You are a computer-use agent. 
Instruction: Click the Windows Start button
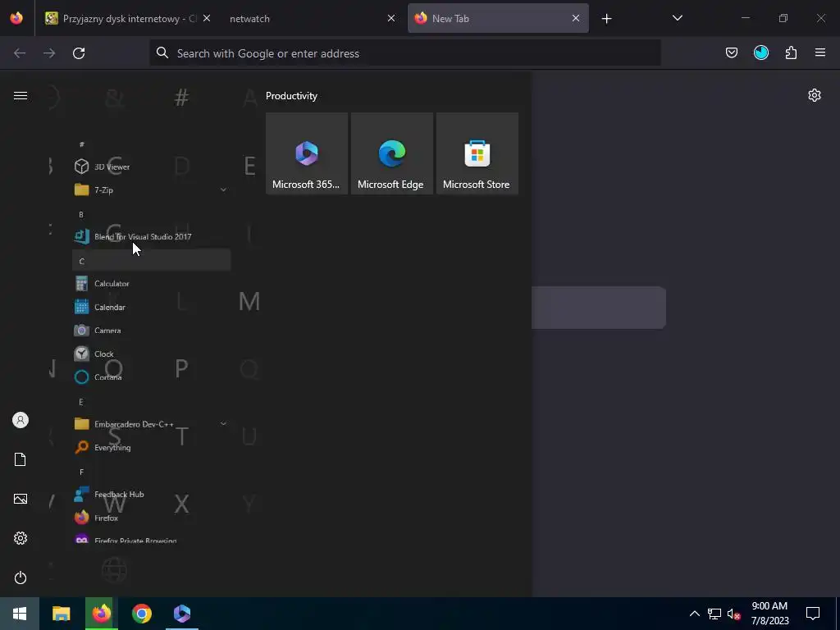click(20, 614)
